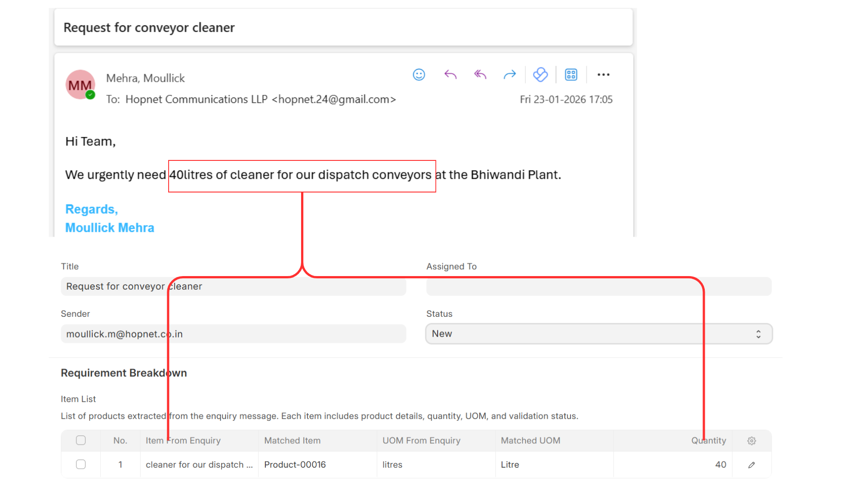868x488 pixels.
Task: Click the Status dropdown up-down arrows
Action: (x=758, y=334)
